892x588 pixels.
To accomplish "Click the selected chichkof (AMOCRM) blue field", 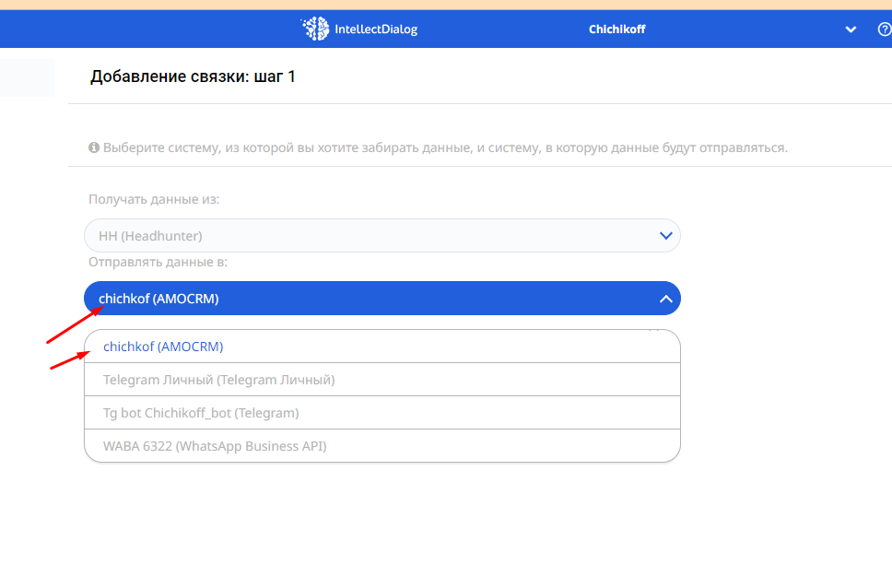I will pos(369,299).
